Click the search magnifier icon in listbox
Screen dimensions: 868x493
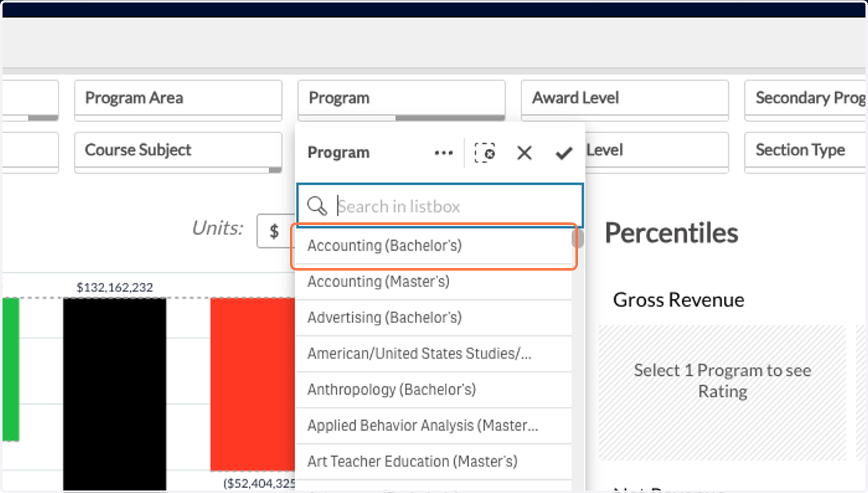pos(317,206)
